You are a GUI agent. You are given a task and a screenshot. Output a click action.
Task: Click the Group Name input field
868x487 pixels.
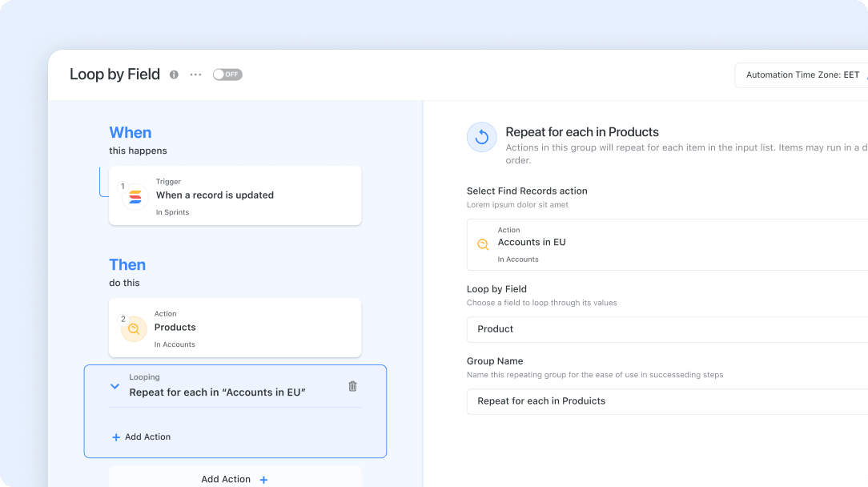667,401
